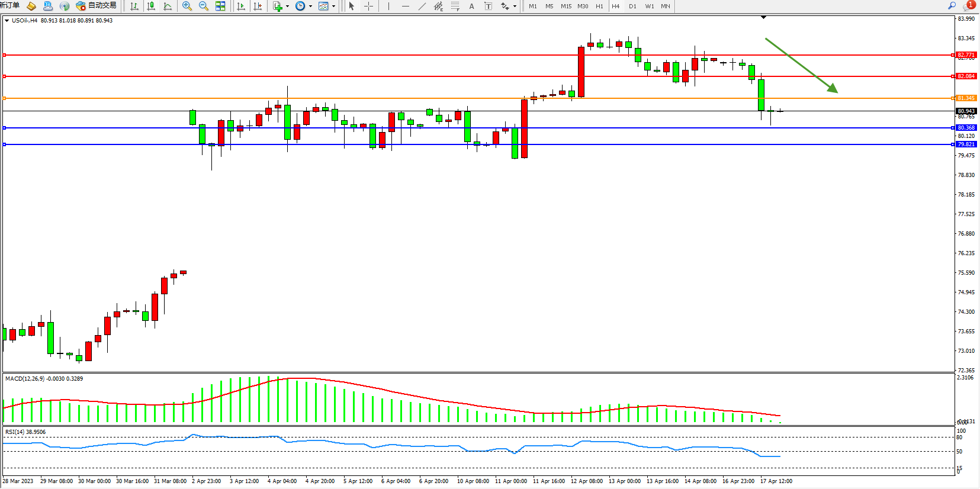Viewport: 980px width, 489px height.
Task: Switch to the D1 timeframe
Action: 632,6
